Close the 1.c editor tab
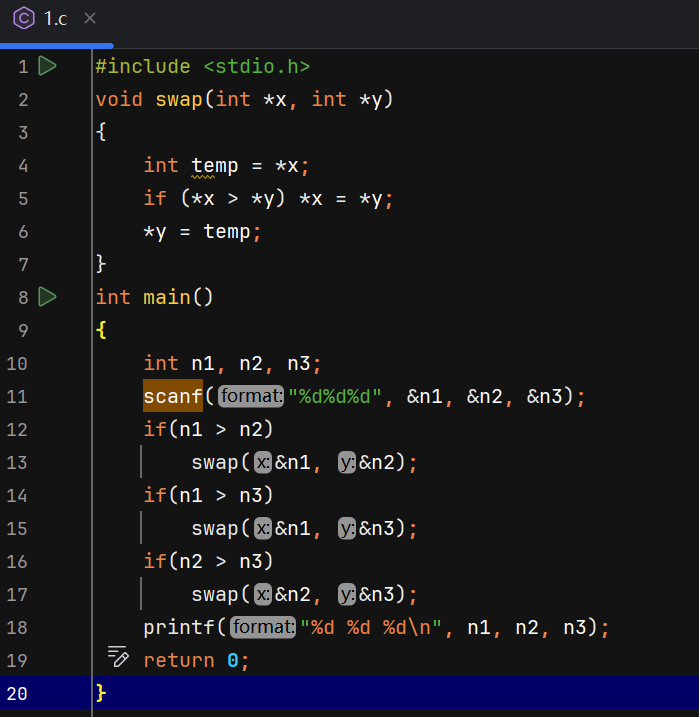The image size is (699, 717). (90, 18)
